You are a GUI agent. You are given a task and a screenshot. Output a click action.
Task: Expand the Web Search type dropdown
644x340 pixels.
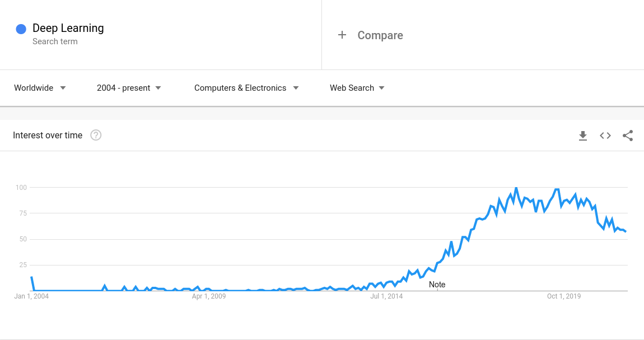[x=357, y=88]
